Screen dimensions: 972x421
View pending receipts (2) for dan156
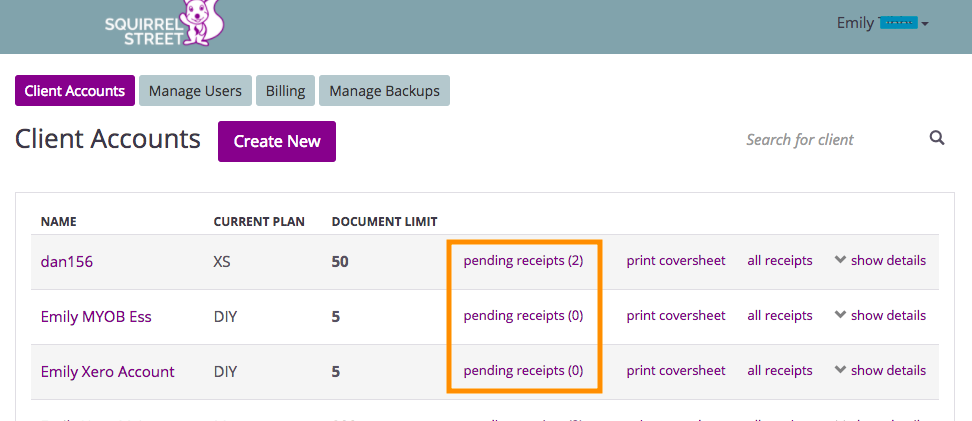(523, 260)
